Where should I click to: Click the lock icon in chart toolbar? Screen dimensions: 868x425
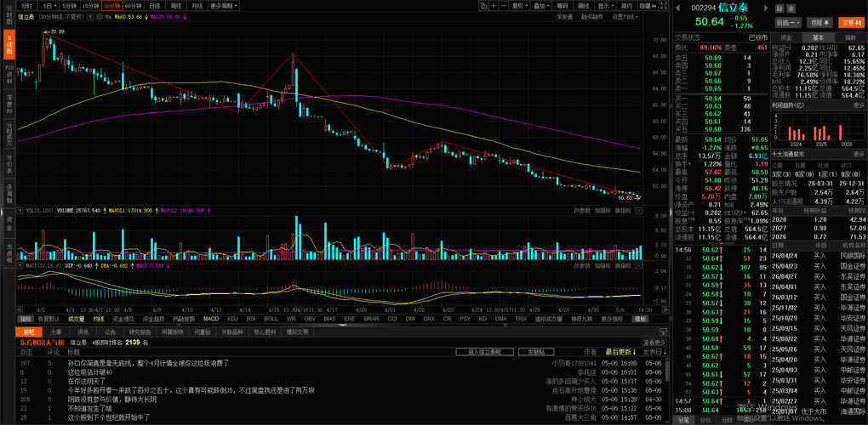click(484, 6)
